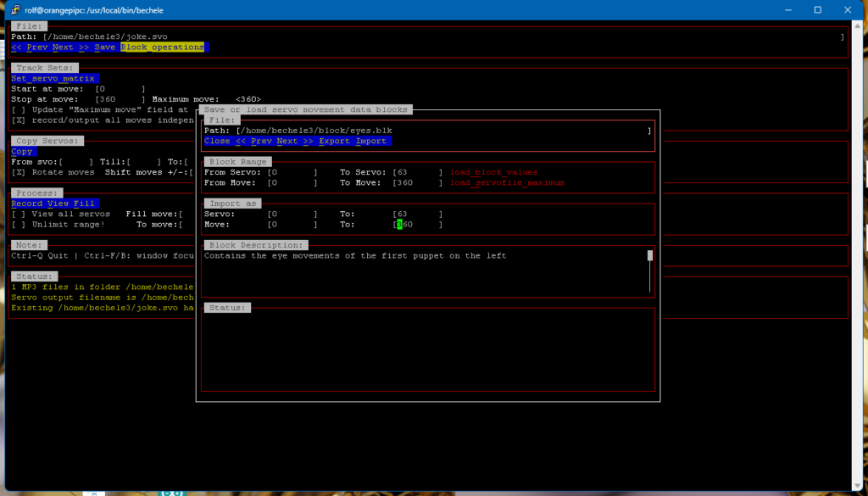
Task: Click Save in the main File panel
Action: click(x=105, y=47)
